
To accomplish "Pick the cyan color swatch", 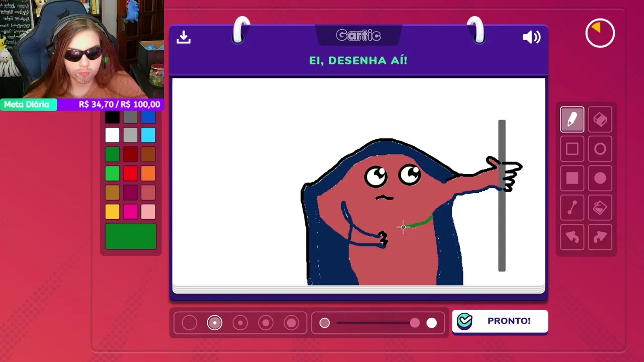I will tap(148, 135).
